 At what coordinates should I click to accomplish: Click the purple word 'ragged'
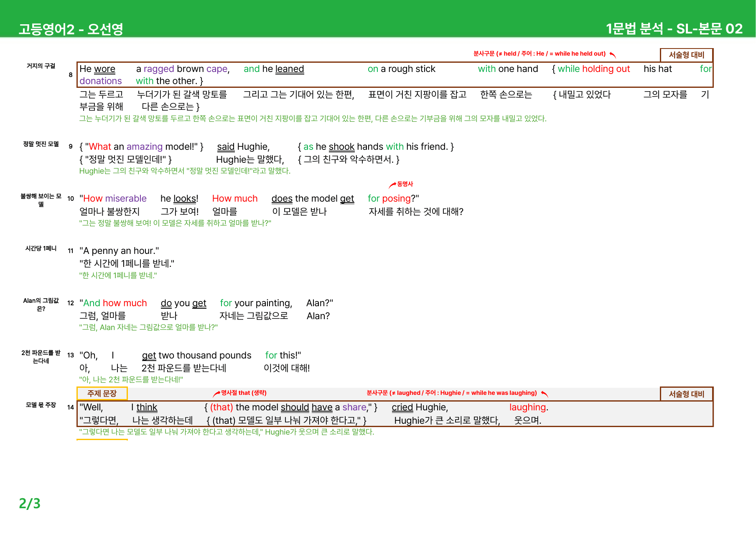tap(159, 69)
